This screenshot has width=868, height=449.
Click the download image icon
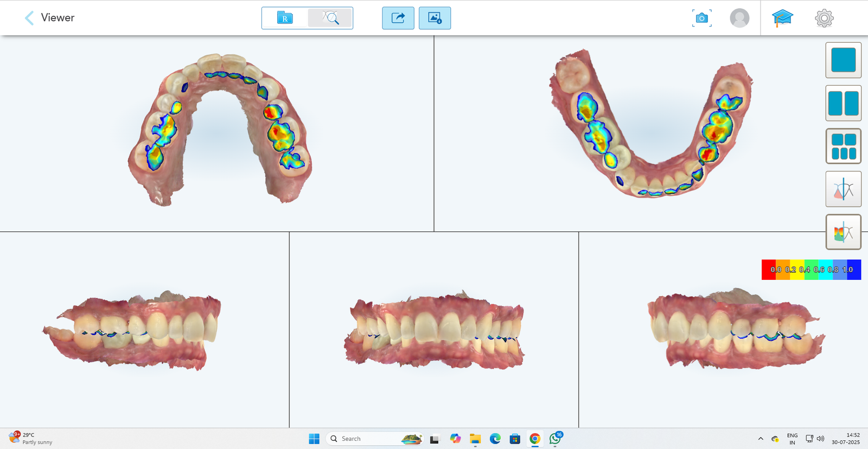[435, 18]
